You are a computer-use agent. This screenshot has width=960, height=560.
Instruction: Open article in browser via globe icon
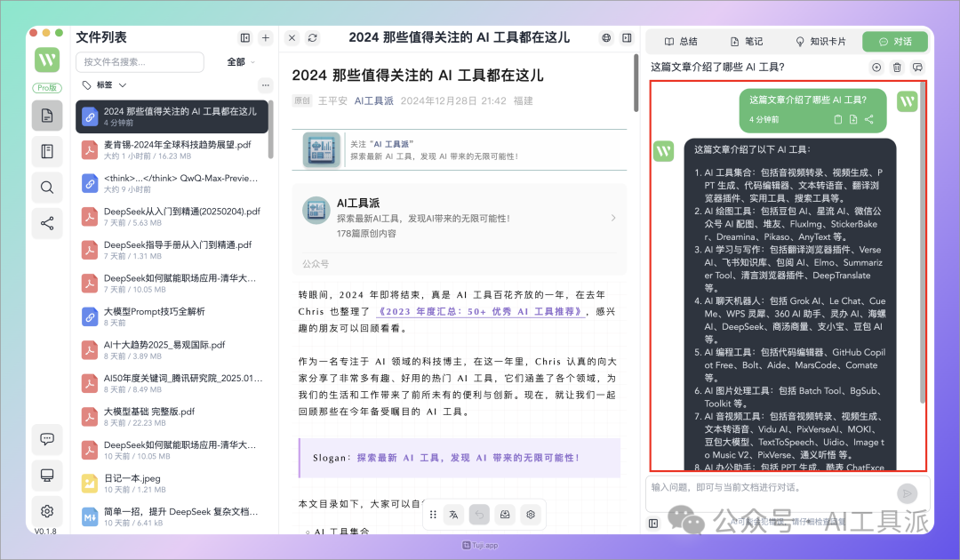pos(606,38)
